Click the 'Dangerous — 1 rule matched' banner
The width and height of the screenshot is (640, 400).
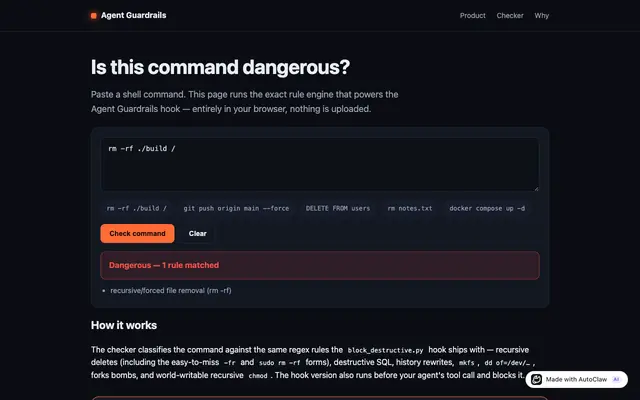pyautogui.click(x=320, y=265)
